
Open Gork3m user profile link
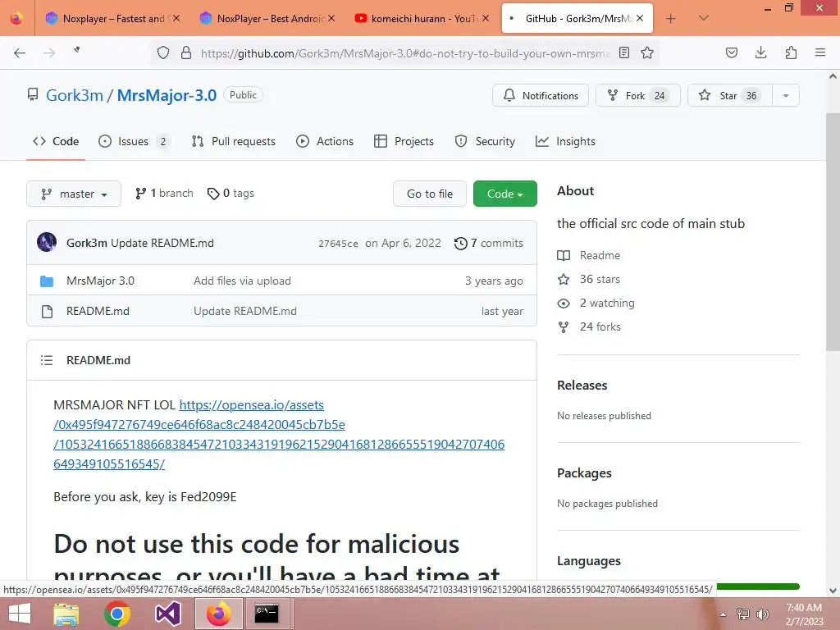[x=75, y=95]
